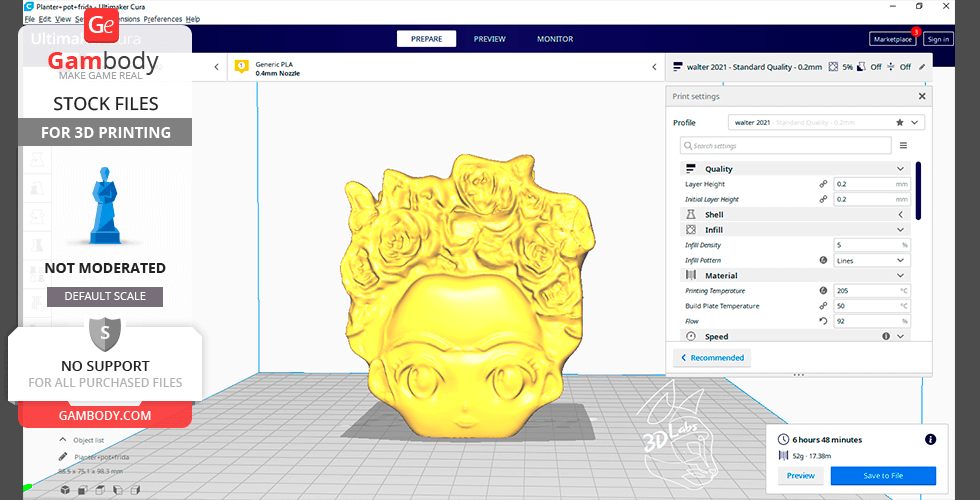Click the Preview button in slice panel
This screenshot has height=500, width=980.
[801, 476]
